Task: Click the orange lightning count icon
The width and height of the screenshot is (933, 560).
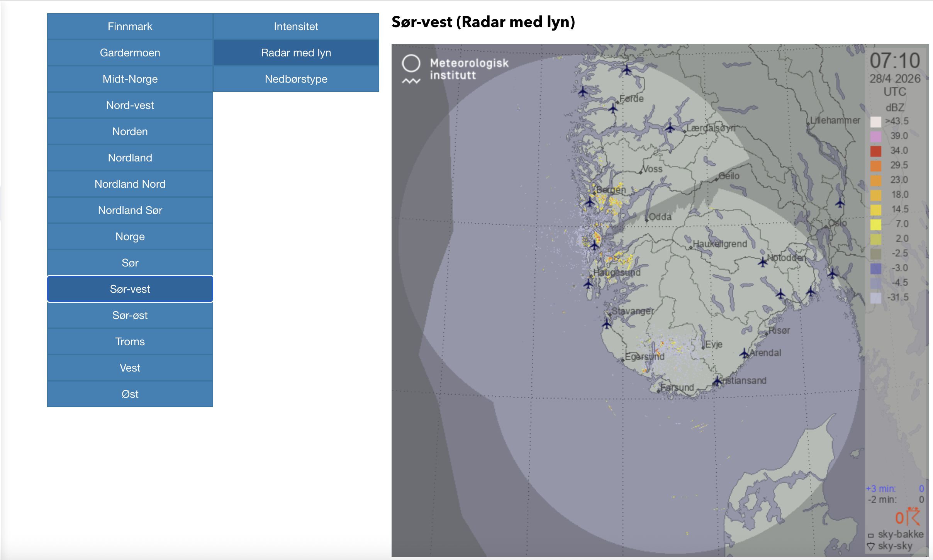Action: click(x=908, y=516)
